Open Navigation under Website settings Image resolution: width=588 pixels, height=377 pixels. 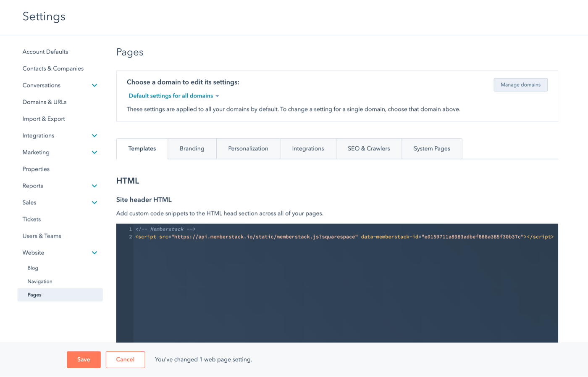39,281
